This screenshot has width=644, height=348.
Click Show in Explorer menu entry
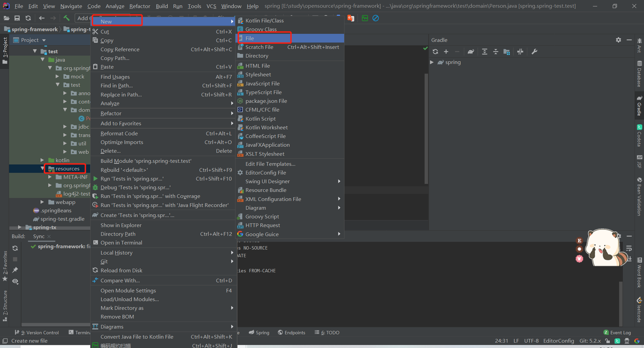click(163, 225)
